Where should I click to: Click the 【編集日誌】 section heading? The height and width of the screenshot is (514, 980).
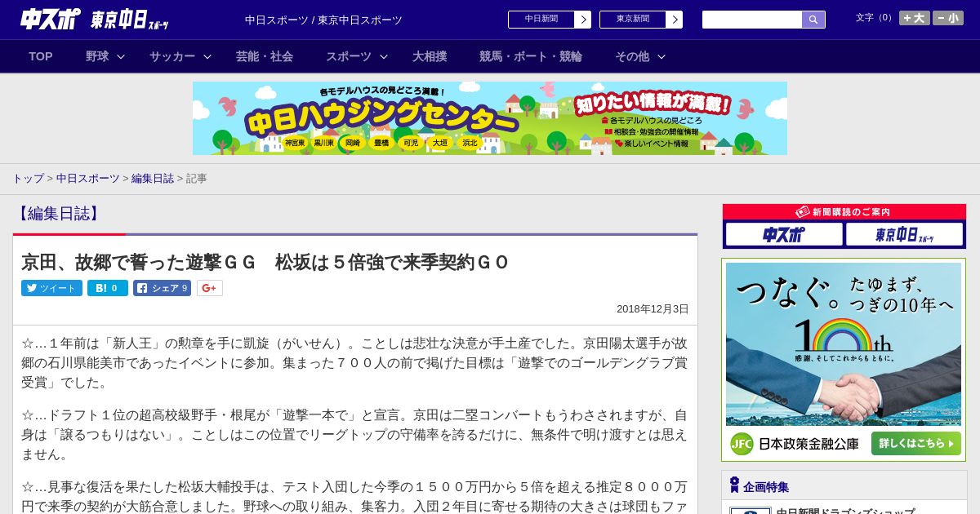(58, 214)
